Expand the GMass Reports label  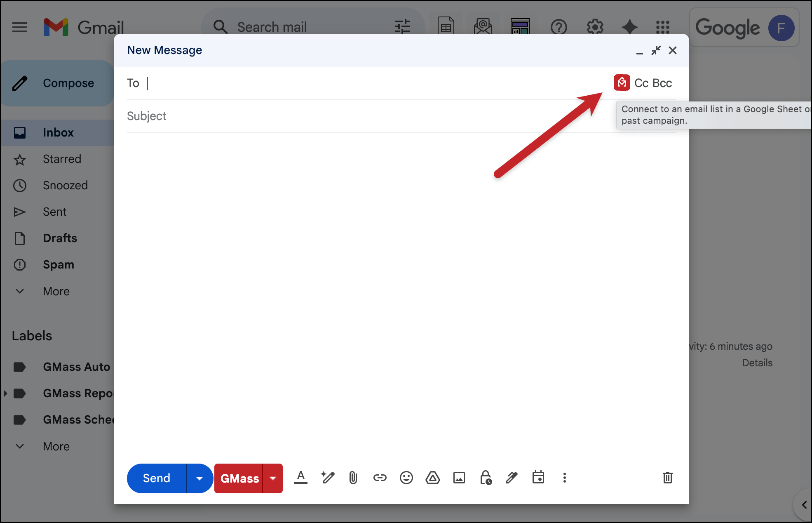(5, 393)
